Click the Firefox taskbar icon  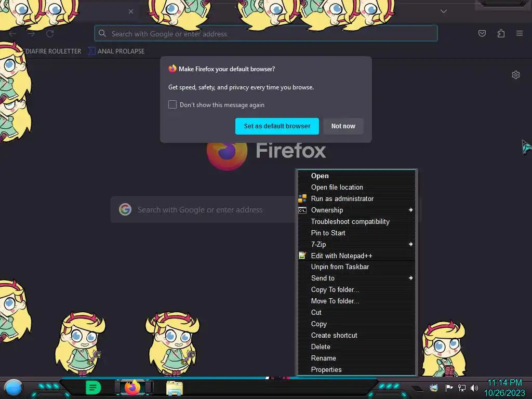[132, 388]
